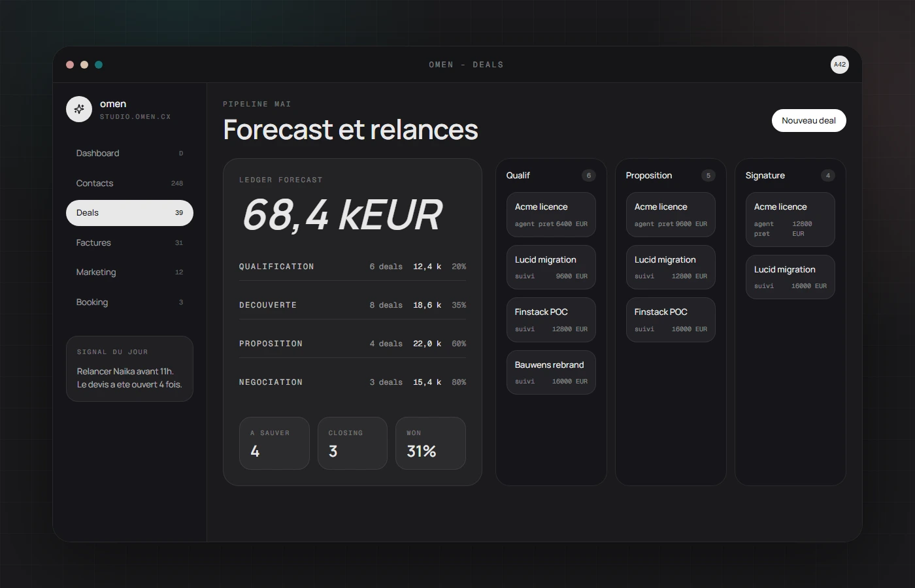Select the Deals sidebar item

point(129,213)
